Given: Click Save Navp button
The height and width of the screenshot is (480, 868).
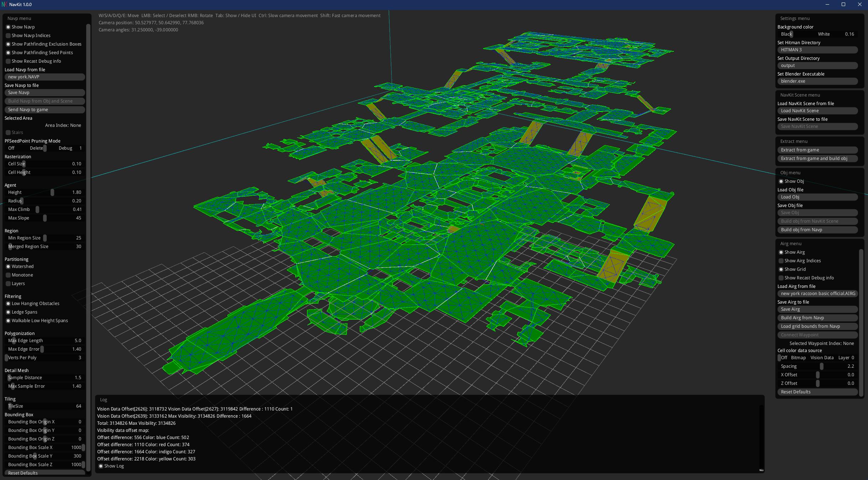Looking at the screenshot, I should click(45, 93).
